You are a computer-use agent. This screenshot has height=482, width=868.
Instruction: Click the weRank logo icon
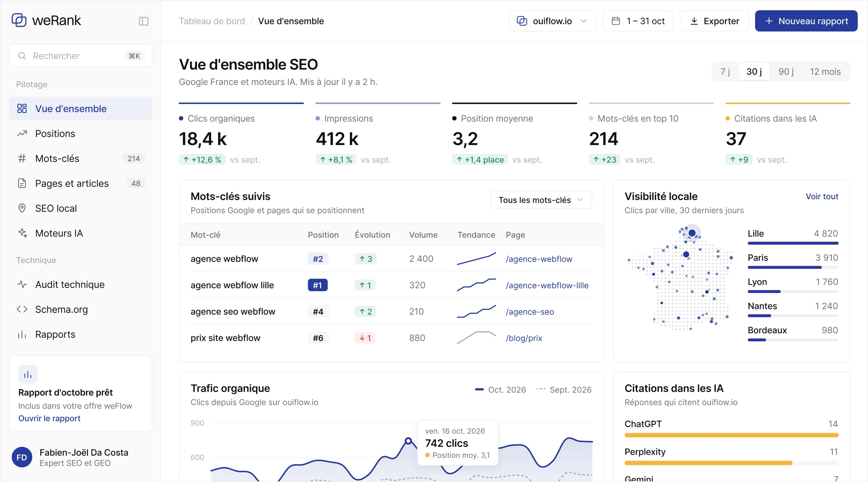point(19,20)
